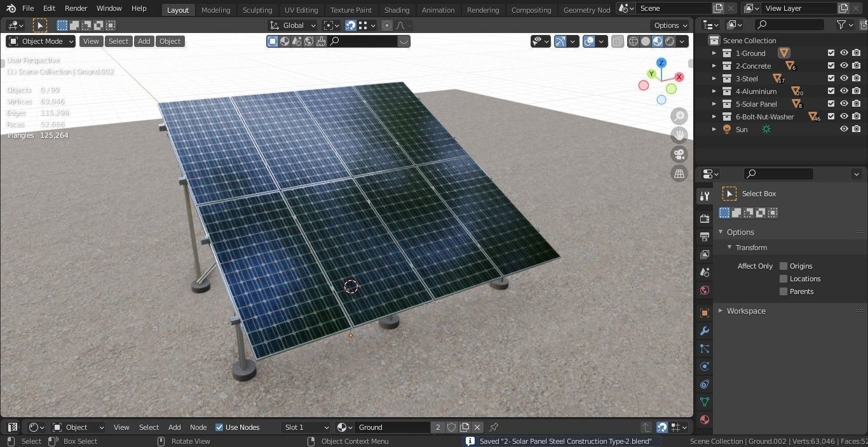
Task: Open Object Mode dropdown
Action: 41,41
